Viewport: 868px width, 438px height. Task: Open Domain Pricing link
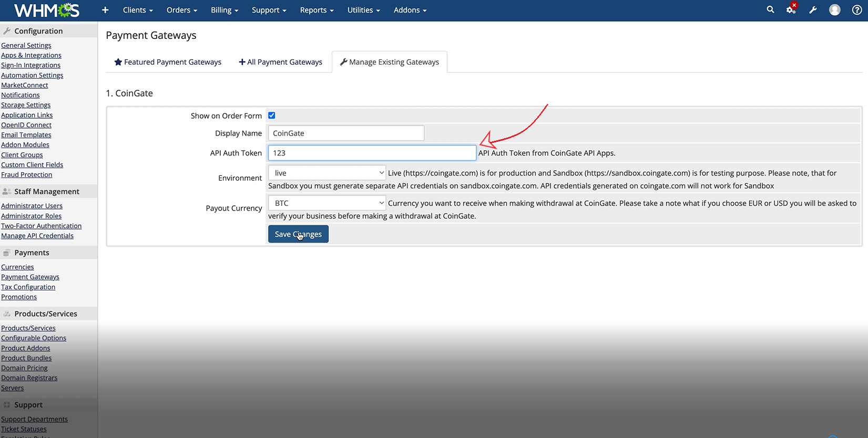pos(24,368)
